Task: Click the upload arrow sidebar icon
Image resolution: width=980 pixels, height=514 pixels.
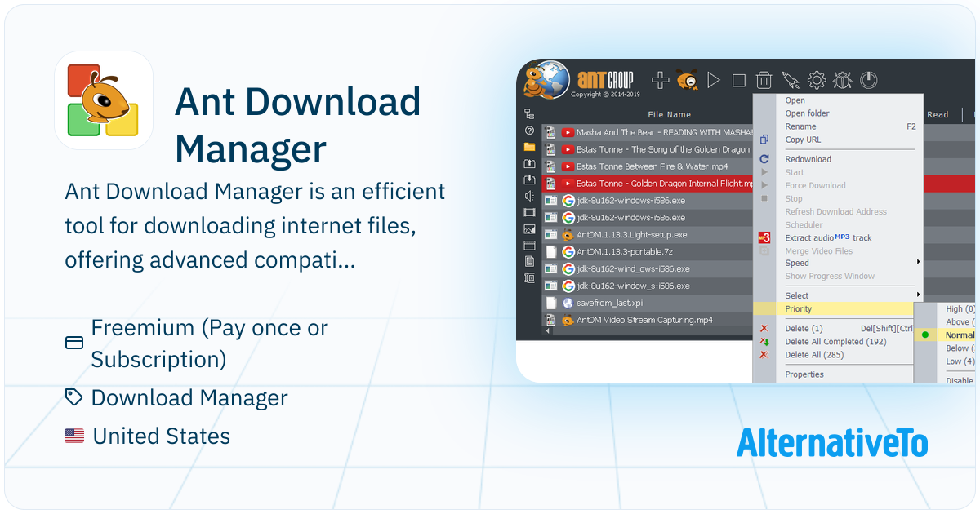Action: [529, 163]
